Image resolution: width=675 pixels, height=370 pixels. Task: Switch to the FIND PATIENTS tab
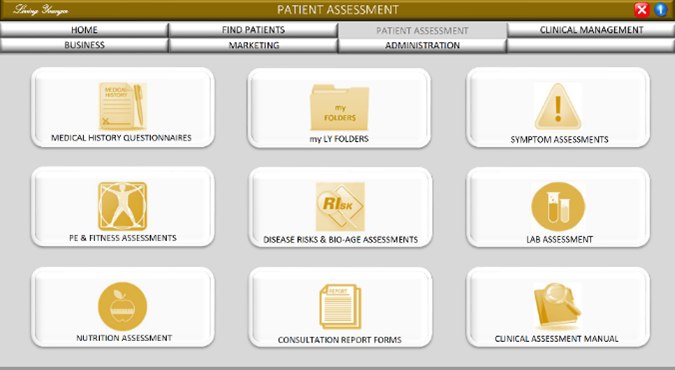pos(253,30)
